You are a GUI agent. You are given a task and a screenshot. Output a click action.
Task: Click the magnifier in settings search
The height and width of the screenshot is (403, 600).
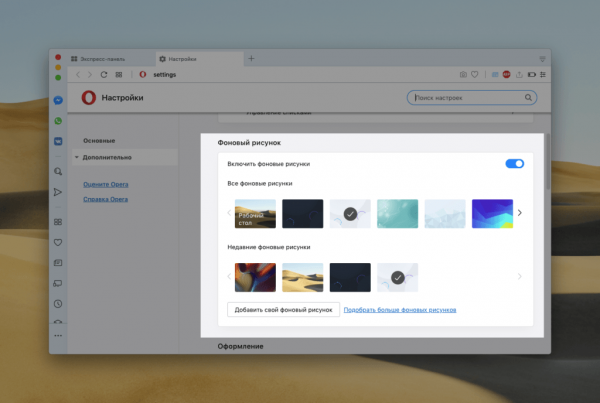[528, 98]
